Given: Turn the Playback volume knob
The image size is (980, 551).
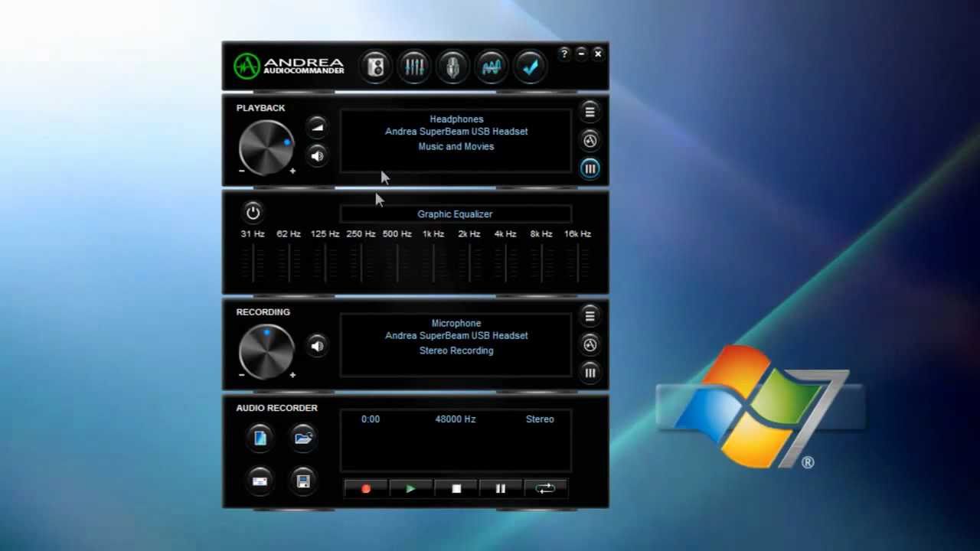Looking at the screenshot, I should coord(266,147).
